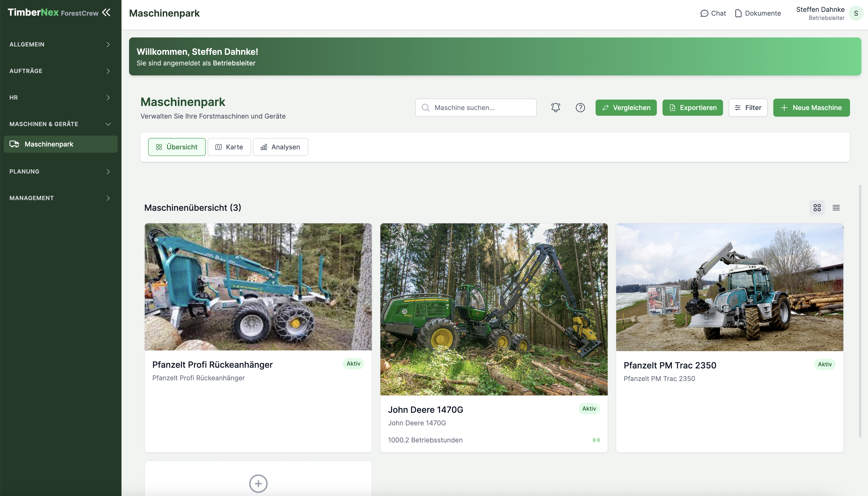
Task: Focus the Maschine suchen search field
Action: [476, 108]
